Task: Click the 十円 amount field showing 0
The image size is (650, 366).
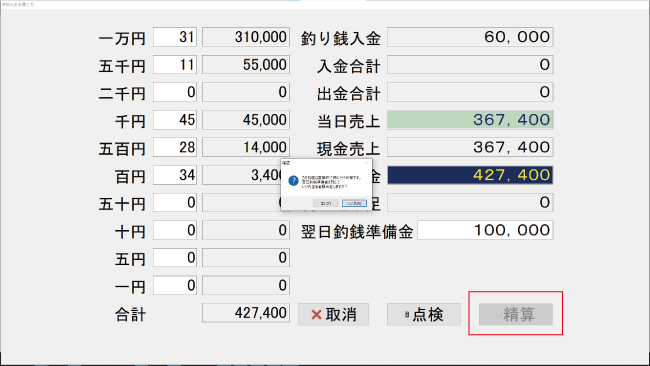Action: (x=246, y=230)
